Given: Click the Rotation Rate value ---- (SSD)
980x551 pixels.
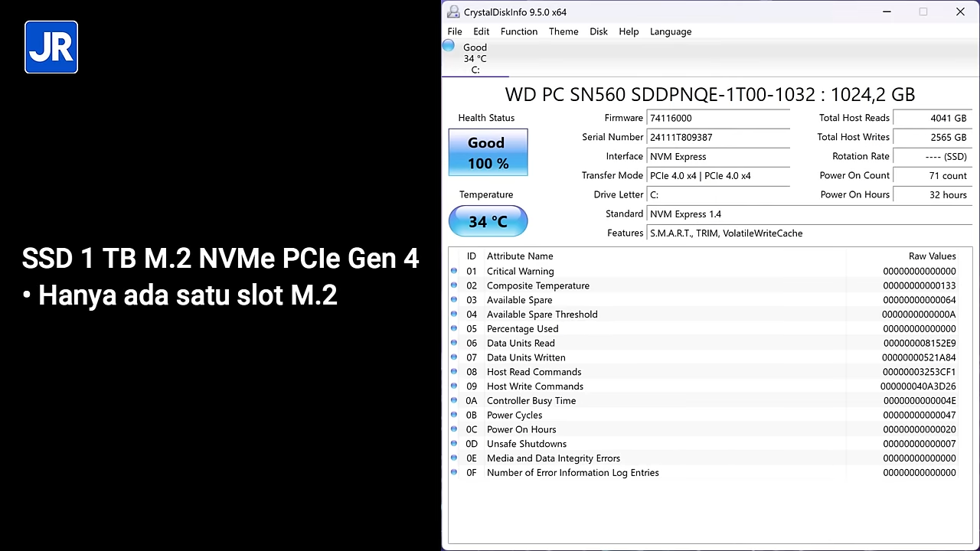Looking at the screenshot, I should point(933,157).
